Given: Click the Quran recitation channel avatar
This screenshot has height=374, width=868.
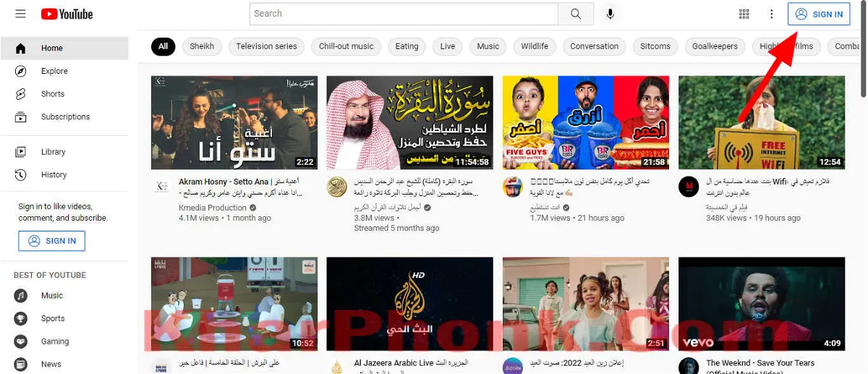Looking at the screenshot, I should (336, 187).
